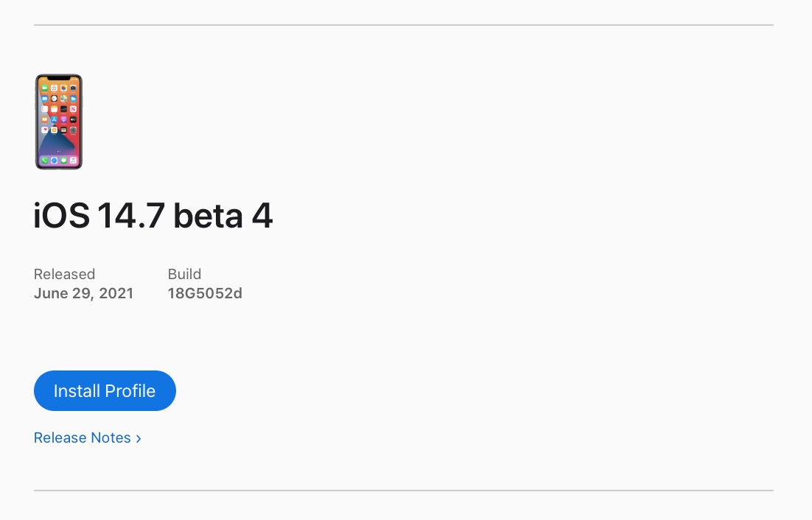The image size is (812, 520).
Task: Click the Build label
Action: pos(184,274)
